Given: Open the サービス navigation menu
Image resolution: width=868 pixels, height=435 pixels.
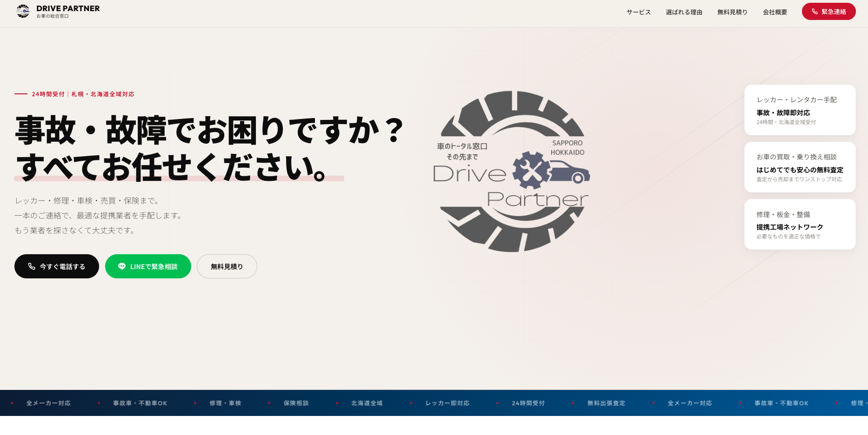Looking at the screenshot, I should tap(638, 12).
